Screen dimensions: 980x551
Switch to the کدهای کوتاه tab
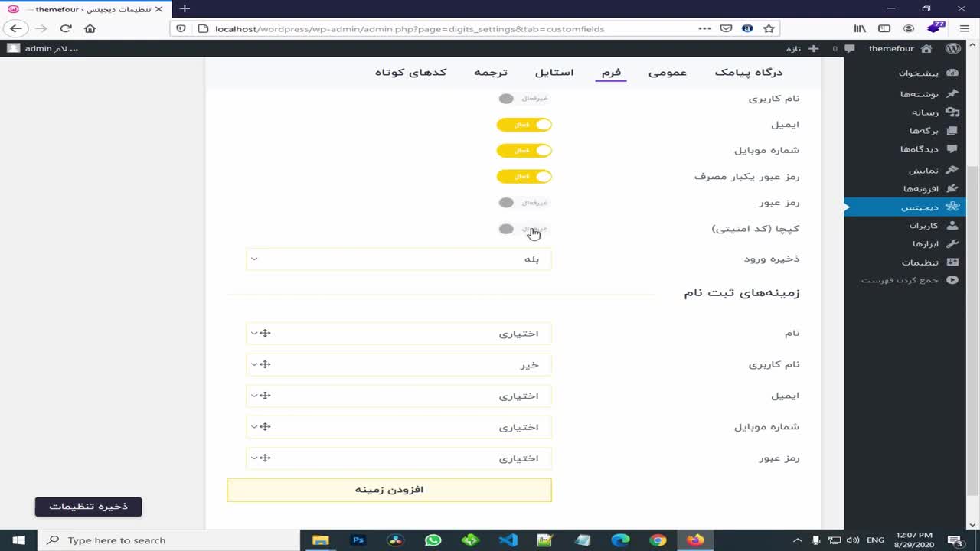(410, 72)
